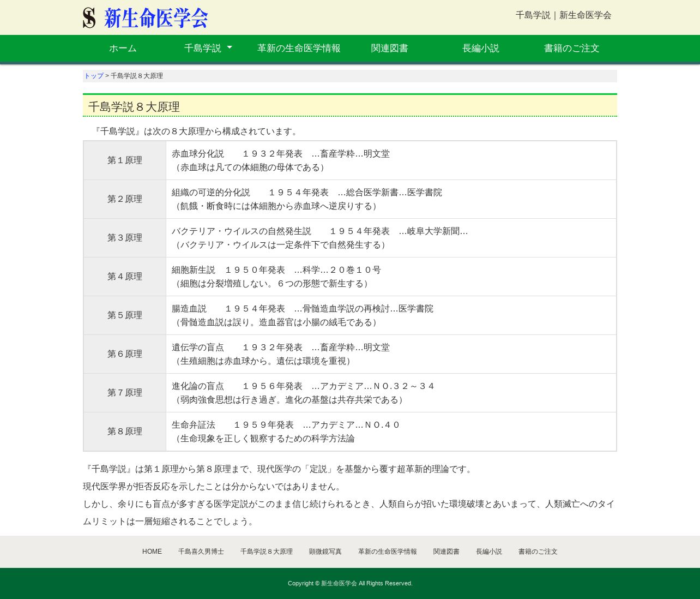The height and width of the screenshot is (599, 700).
Task: Click the 生命弁証法 description cell
Action: click(391, 432)
